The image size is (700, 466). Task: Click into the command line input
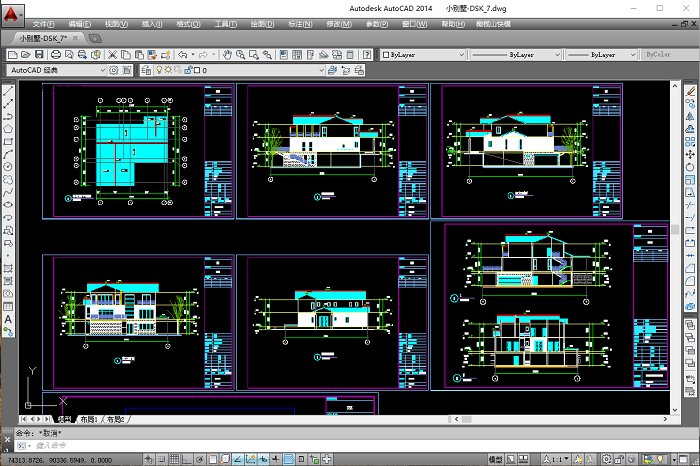tap(357, 446)
